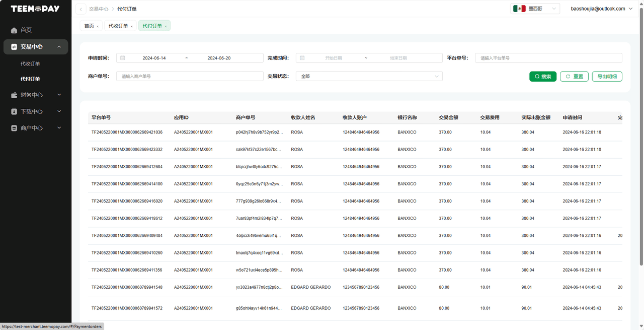644x330 pixels.
Task: Open the 墨西哥 country dropdown
Action: (535, 9)
